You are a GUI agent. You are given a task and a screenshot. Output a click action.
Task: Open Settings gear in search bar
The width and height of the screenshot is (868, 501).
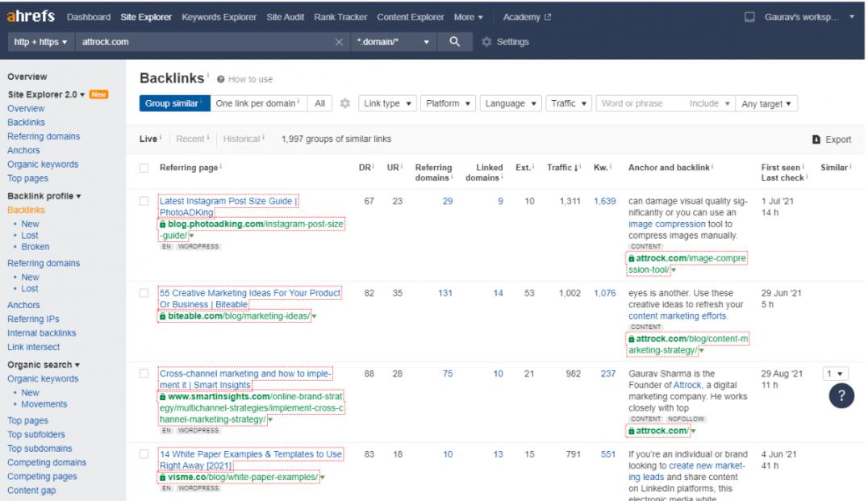click(486, 42)
